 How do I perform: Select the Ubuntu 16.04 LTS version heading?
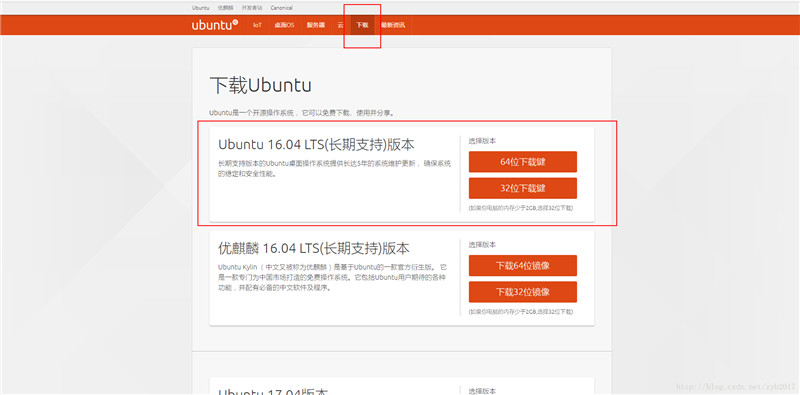(316, 145)
